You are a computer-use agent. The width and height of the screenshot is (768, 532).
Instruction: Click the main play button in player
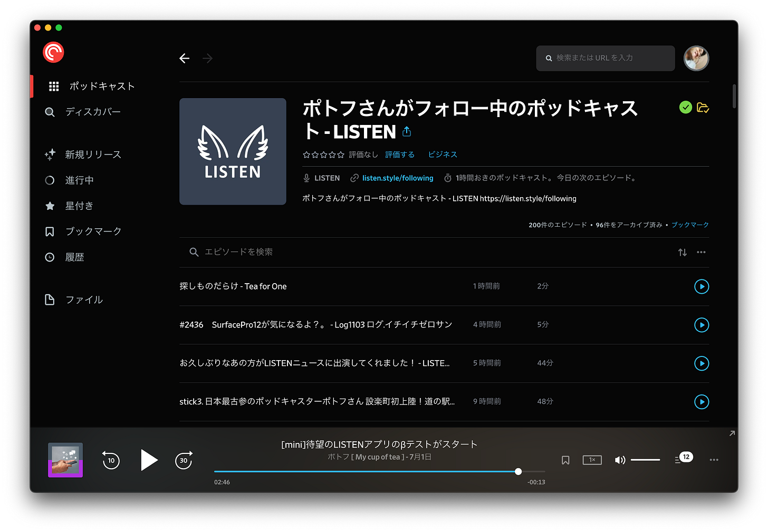149,460
